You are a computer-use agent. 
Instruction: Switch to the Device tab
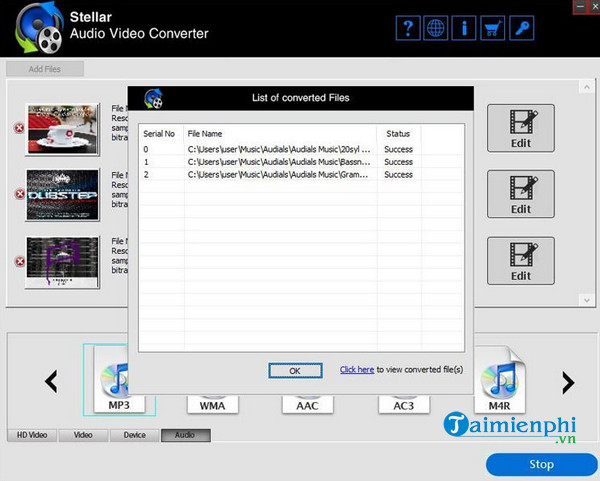pyautogui.click(x=134, y=435)
